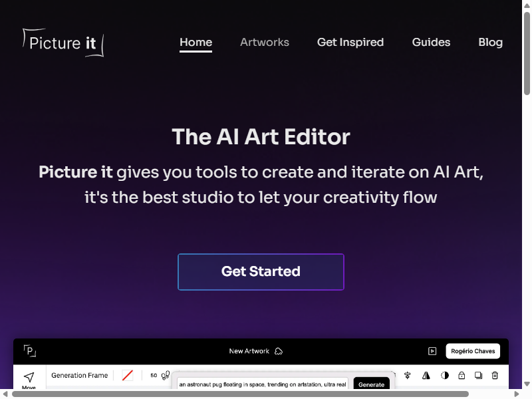Open the Get Inspired page
The image size is (532, 399).
coord(350,42)
